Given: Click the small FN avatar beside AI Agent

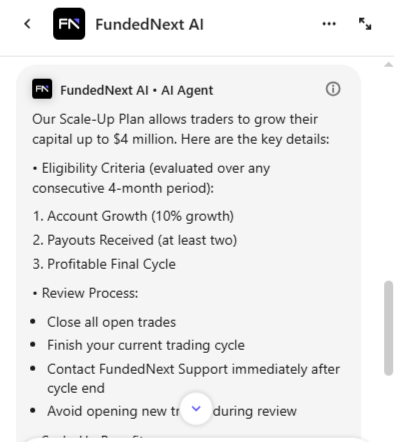Looking at the screenshot, I should 42,89.
